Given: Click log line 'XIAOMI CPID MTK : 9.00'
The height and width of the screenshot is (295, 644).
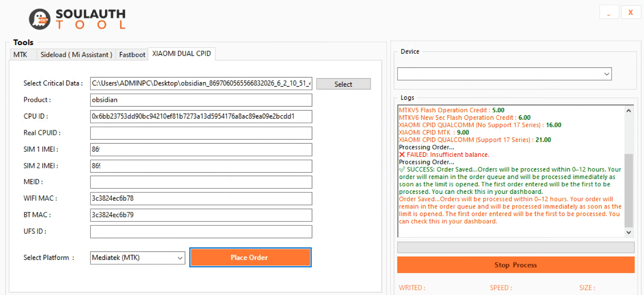Looking at the screenshot, I should click(x=434, y=133).
